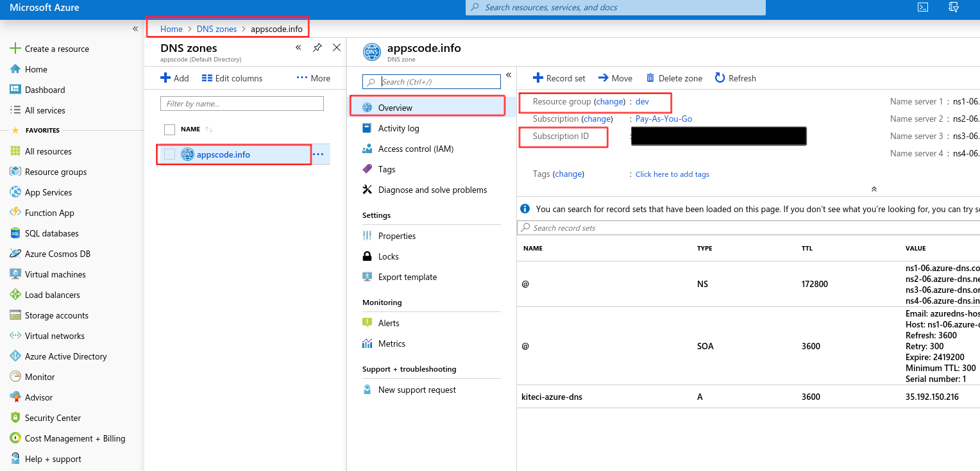Screen dimensions: 980x471
Task: Click Delete zone
Action: click(674, 78)
